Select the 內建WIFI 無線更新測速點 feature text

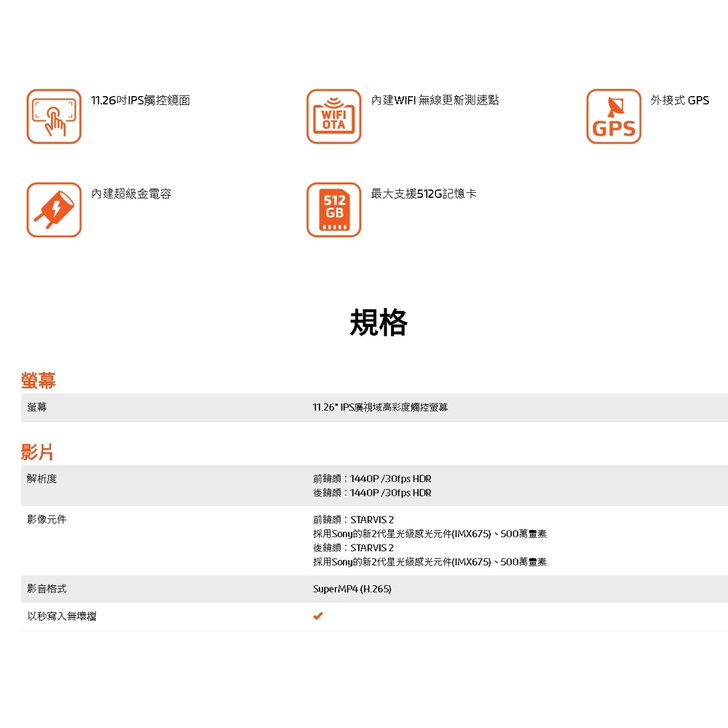(x=435, y=100)
